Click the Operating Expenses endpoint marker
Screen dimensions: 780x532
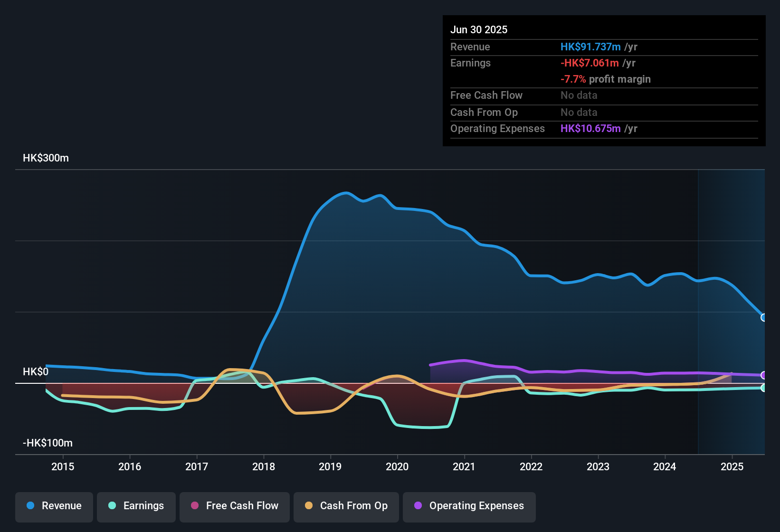point(764,375)
